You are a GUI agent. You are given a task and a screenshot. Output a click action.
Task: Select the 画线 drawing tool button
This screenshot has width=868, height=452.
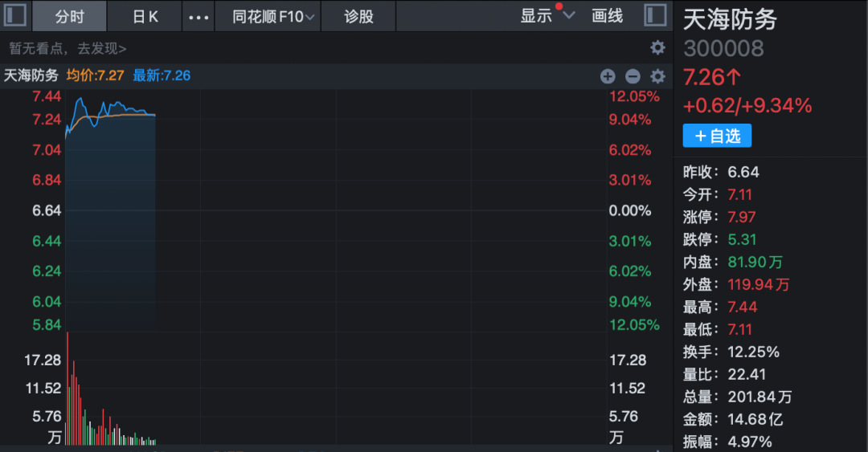coord(607,16)
